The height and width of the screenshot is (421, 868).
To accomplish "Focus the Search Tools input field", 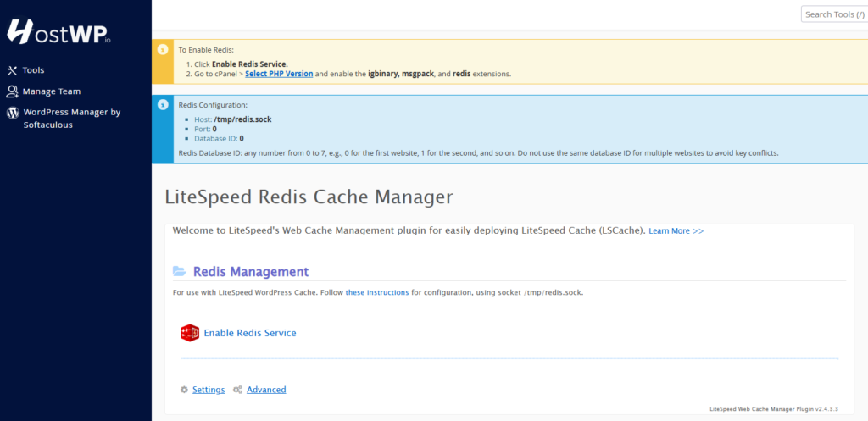I will pos(834,14).
